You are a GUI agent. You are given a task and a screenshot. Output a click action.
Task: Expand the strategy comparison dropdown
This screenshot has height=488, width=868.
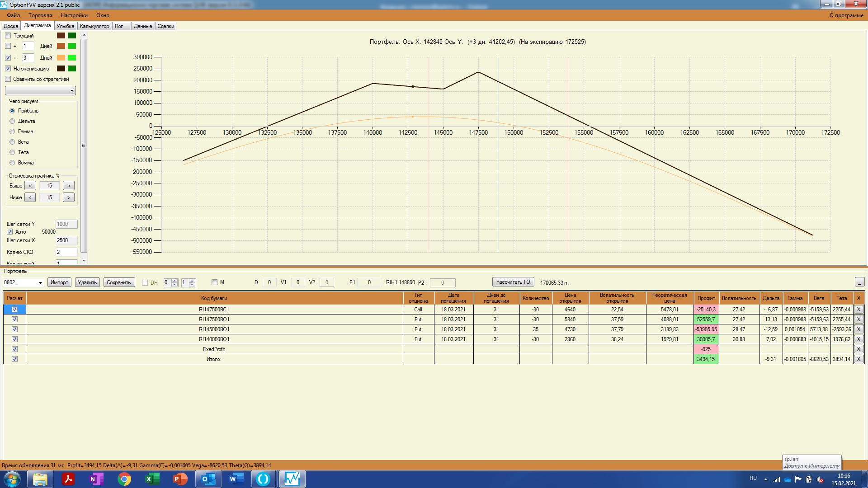click(72, 91)
